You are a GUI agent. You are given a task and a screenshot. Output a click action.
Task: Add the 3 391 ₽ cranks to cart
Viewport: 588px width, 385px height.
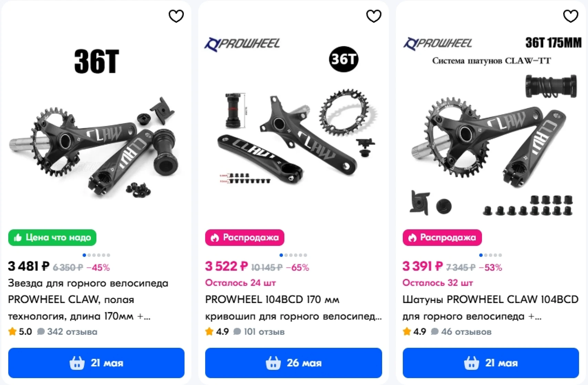point(491,363)
